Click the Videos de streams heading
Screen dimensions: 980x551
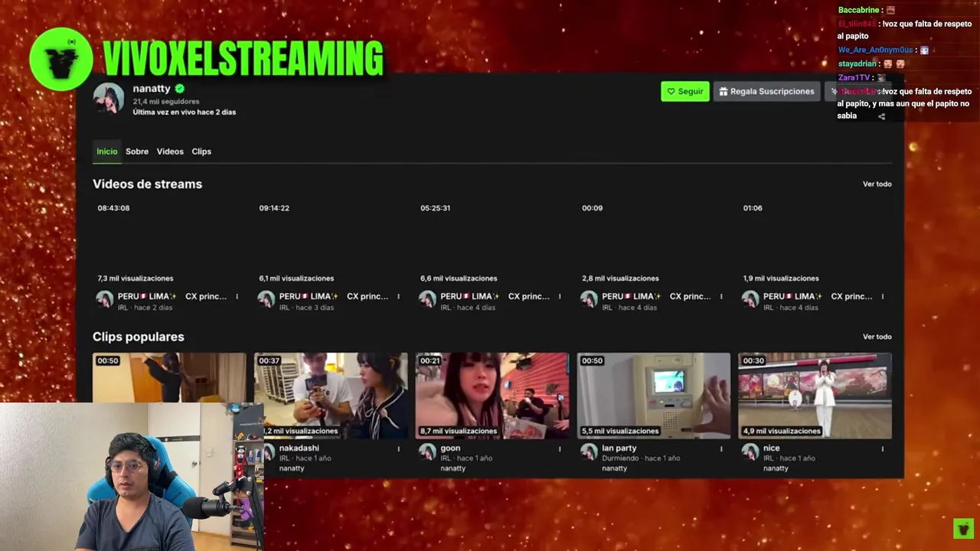[147, 184]
